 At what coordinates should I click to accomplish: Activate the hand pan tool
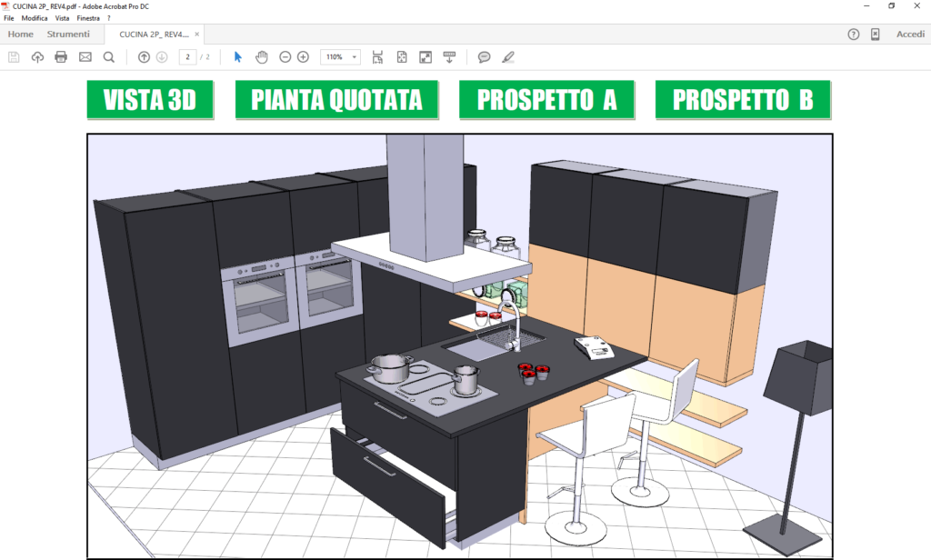click(261, 57)
